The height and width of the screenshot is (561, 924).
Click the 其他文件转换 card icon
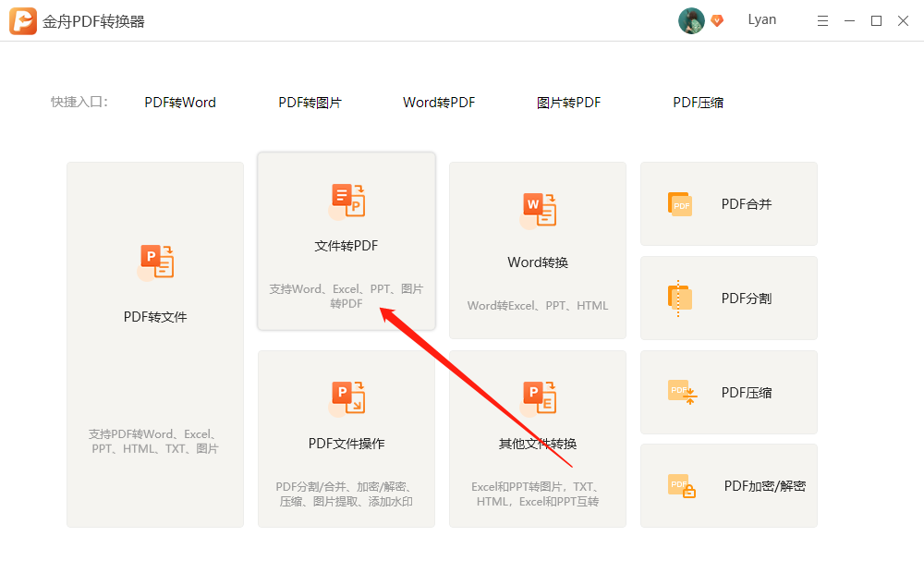click(x=538, y=397)
